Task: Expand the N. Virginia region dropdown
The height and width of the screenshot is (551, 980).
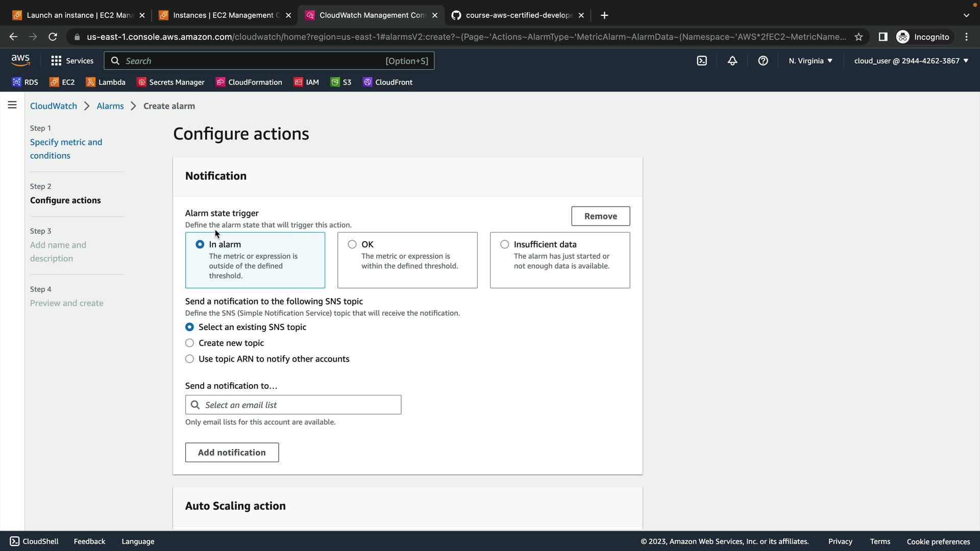Action: pyautogui.click(x=810, y=61)
